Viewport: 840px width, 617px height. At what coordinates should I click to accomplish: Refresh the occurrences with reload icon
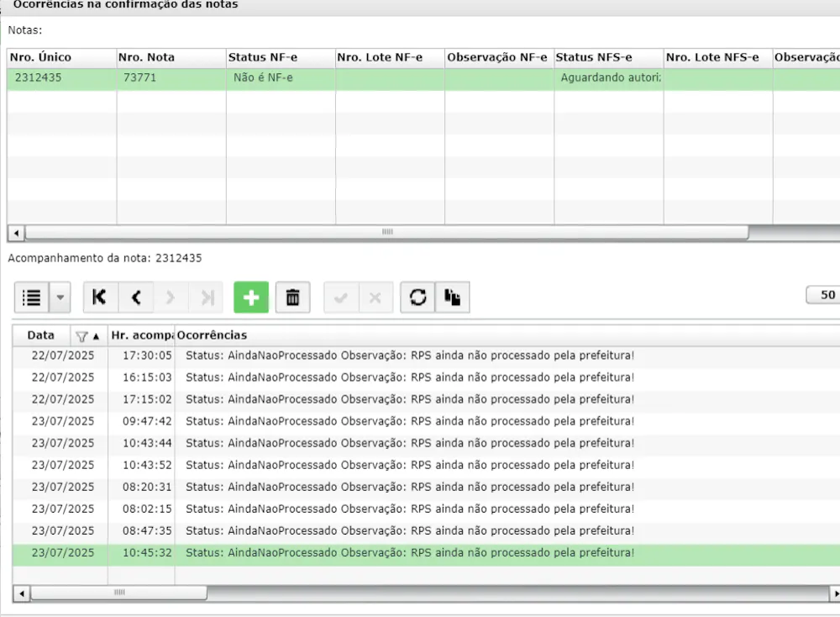coord(417,297)
